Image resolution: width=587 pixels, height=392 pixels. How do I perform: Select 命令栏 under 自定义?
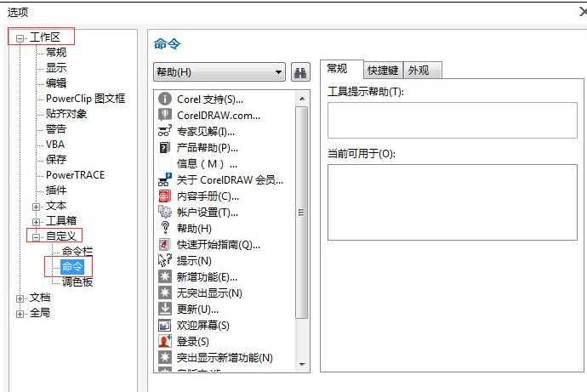77,251
